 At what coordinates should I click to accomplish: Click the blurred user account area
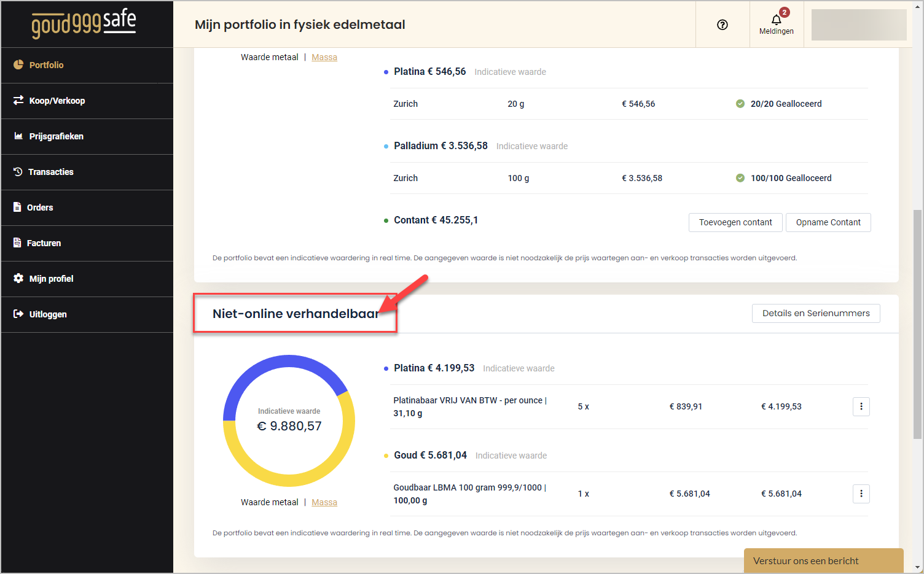coord(859,25)
